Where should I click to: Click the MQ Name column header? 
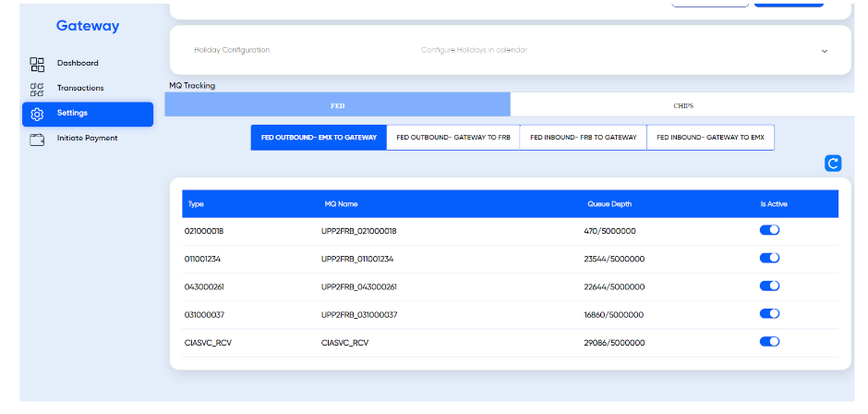coord(335,204)
